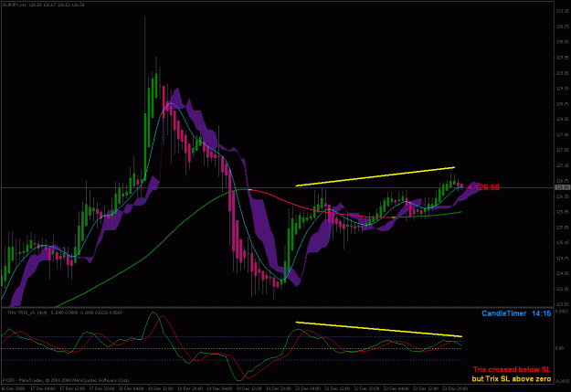The height and width of the screenshot is (392, 571).
Task: Click the '19 Dec 12:00' time axis label
Action: (248, 388)
